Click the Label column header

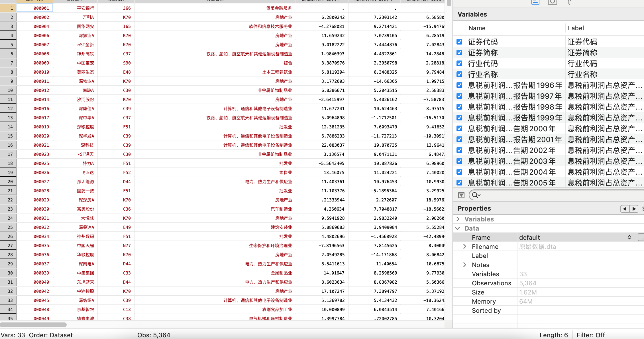pyautogui.click(x=576, y=28)
